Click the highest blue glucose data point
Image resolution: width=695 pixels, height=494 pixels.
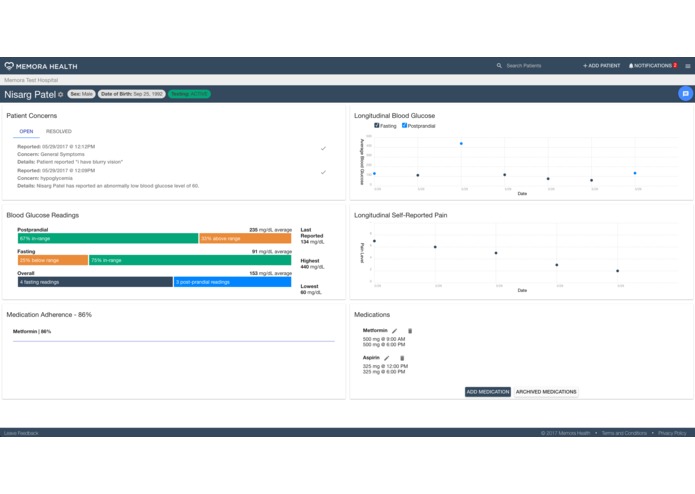click(461, 144)
